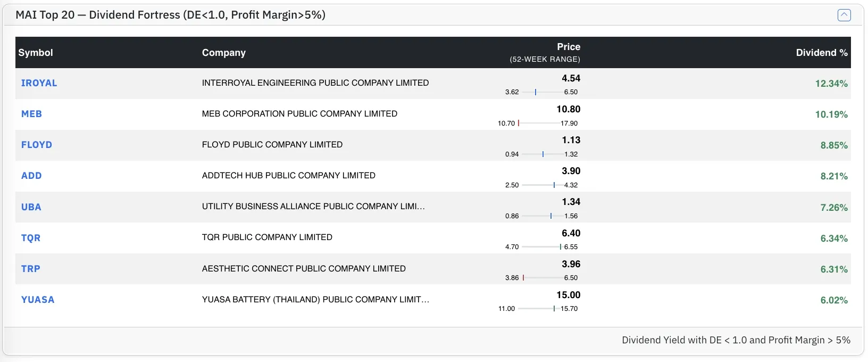868x362 pixels.
Task: Click the Price column header
Action: click(569, 47)
